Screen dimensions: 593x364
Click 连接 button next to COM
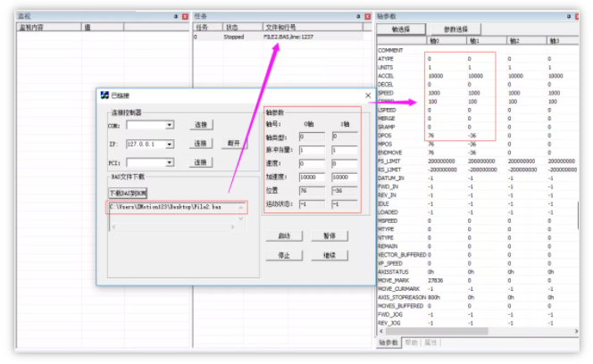201,125
